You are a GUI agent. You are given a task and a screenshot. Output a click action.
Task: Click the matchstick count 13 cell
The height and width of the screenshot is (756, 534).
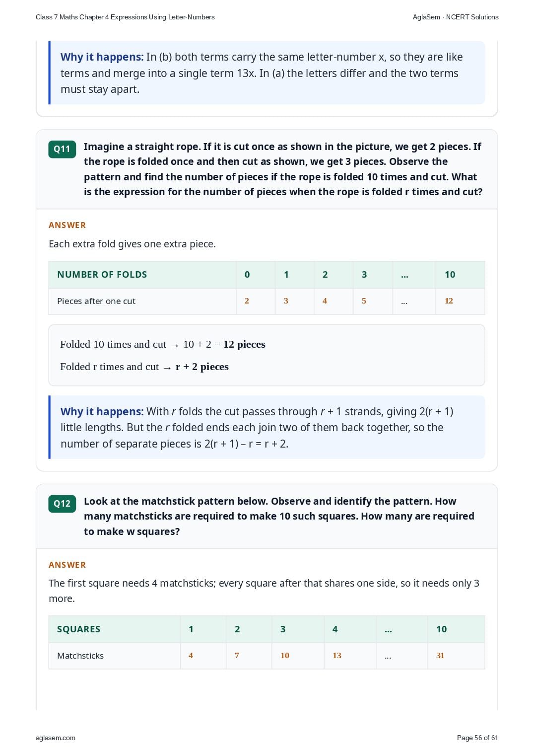pyautogui.click(x=337, y=656)
